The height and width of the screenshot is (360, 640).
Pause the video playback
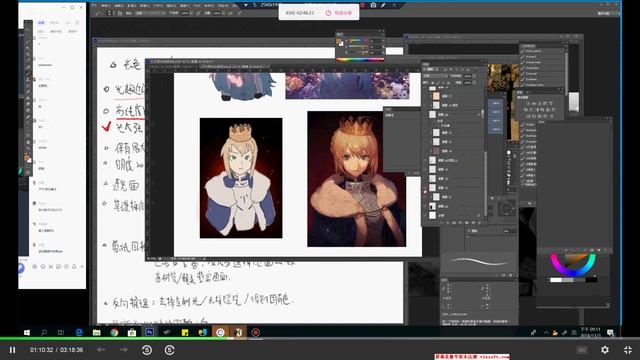[12, 350]
